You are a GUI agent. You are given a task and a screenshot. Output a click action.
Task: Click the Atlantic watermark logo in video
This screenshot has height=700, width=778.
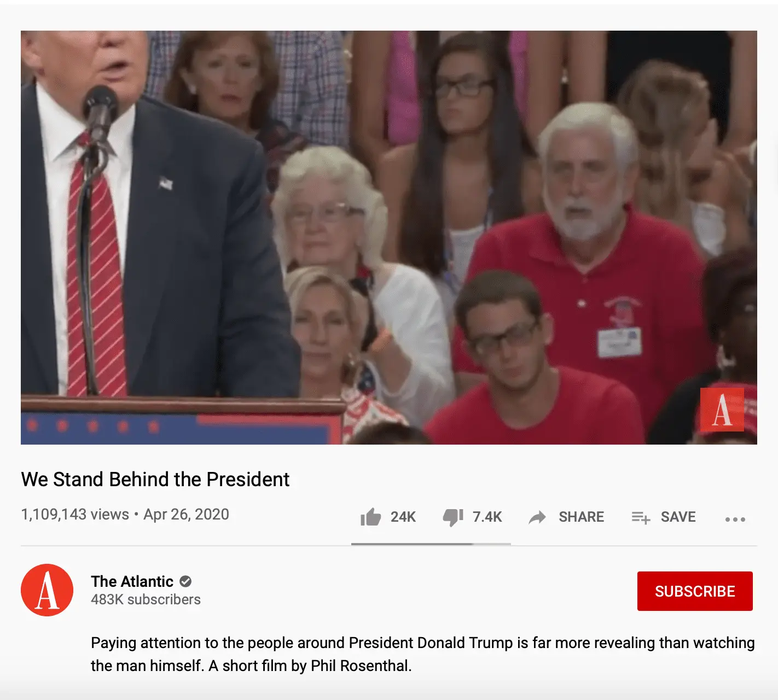pos(722,410)
